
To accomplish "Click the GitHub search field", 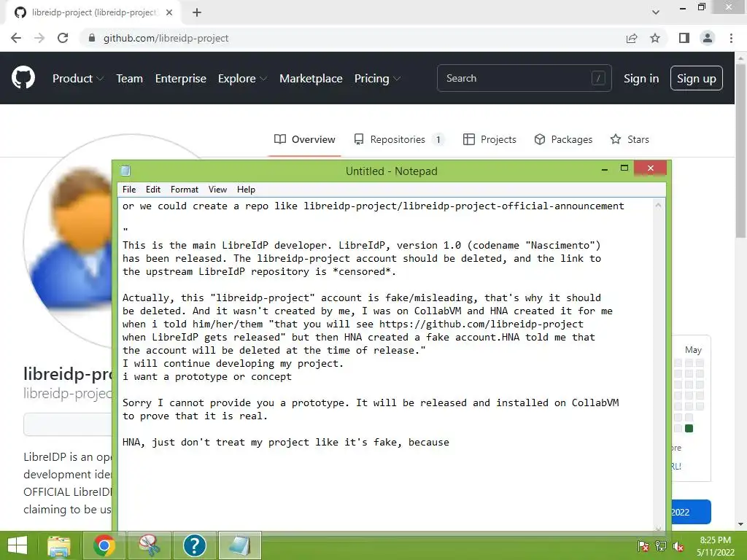I will click(524, 78).
